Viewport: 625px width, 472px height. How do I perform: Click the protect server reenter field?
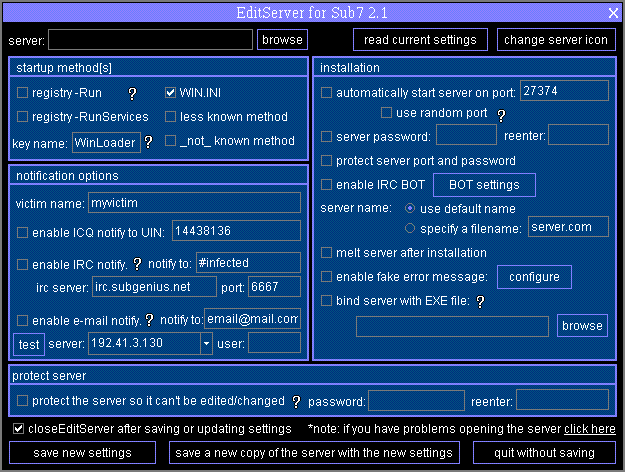[x=562, y=400]
